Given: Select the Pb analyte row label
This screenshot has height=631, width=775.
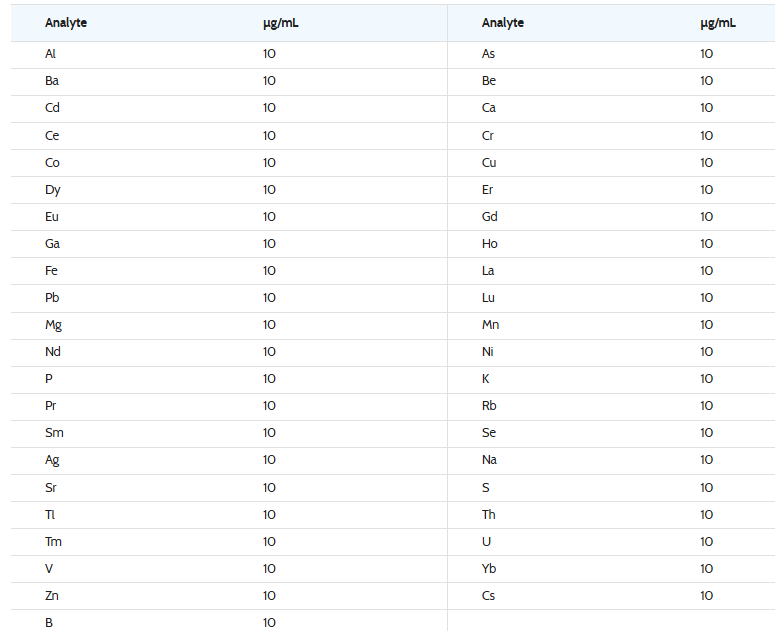Looking at the screenshot, I should click(x=52, y=298).
